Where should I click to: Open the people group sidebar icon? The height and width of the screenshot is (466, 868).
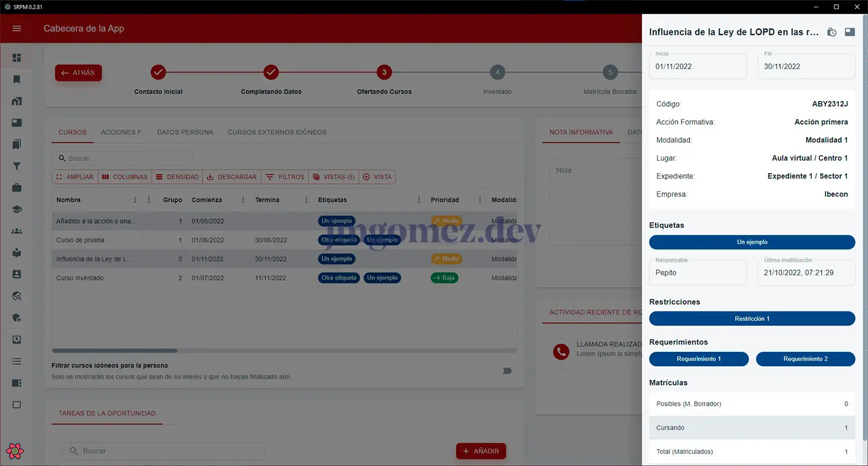pos(17,231)
